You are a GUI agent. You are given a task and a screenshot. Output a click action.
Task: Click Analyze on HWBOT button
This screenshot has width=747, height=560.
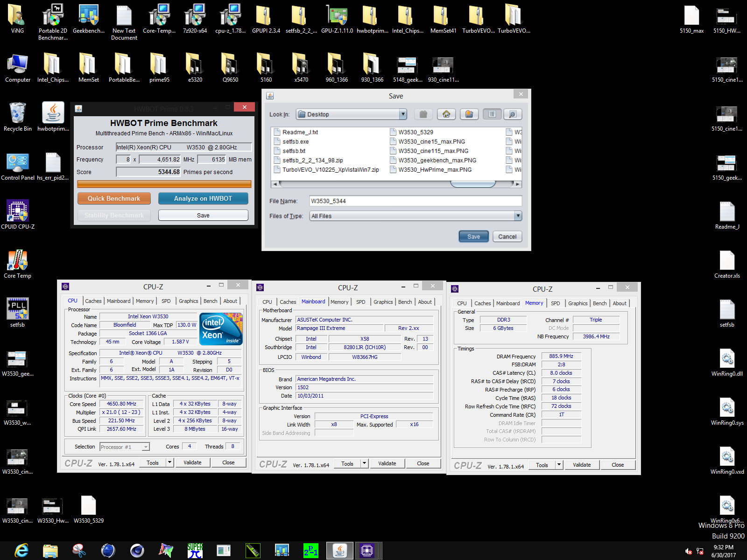coord(203,198)
